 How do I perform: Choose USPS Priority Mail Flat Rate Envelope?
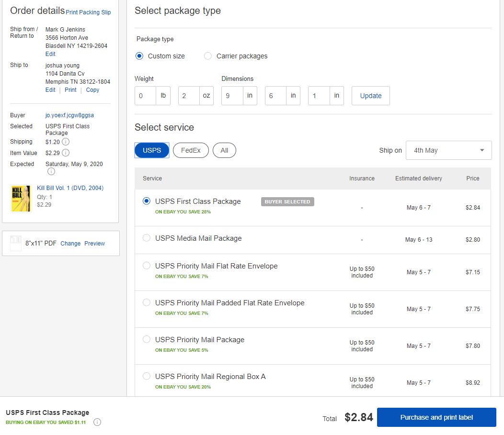tap(147, 266)
